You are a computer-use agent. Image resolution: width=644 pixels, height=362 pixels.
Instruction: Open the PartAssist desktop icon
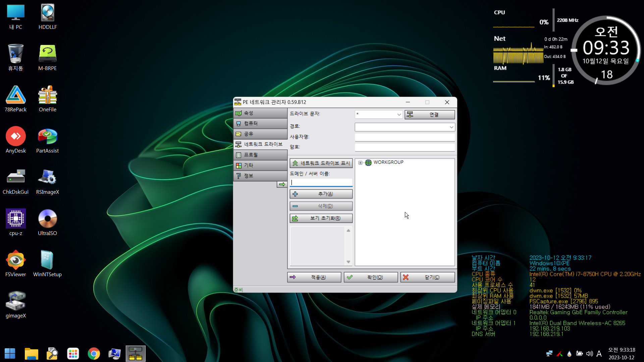click(x=48, y=140)
